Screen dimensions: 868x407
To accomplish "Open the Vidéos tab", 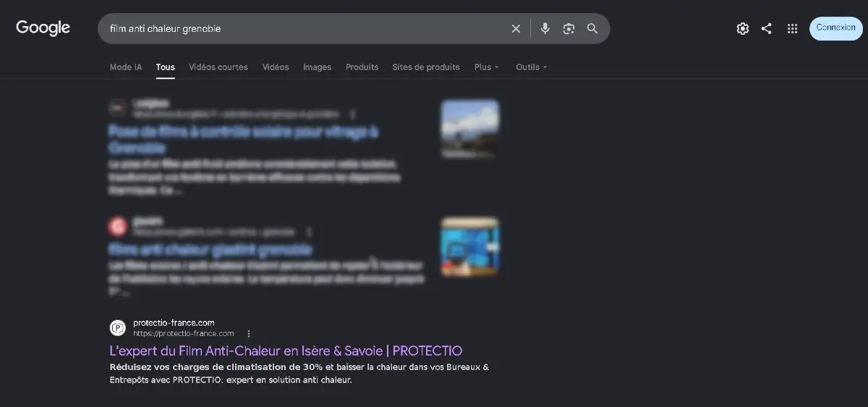I will click(x=276, y=67).
